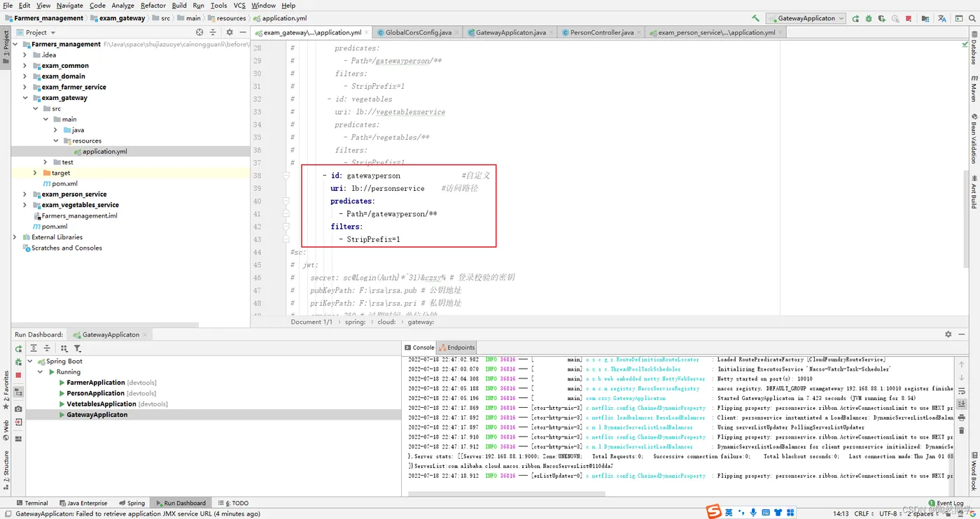
Task: Collapse the Spring Boot node
Action: point(30,362)
